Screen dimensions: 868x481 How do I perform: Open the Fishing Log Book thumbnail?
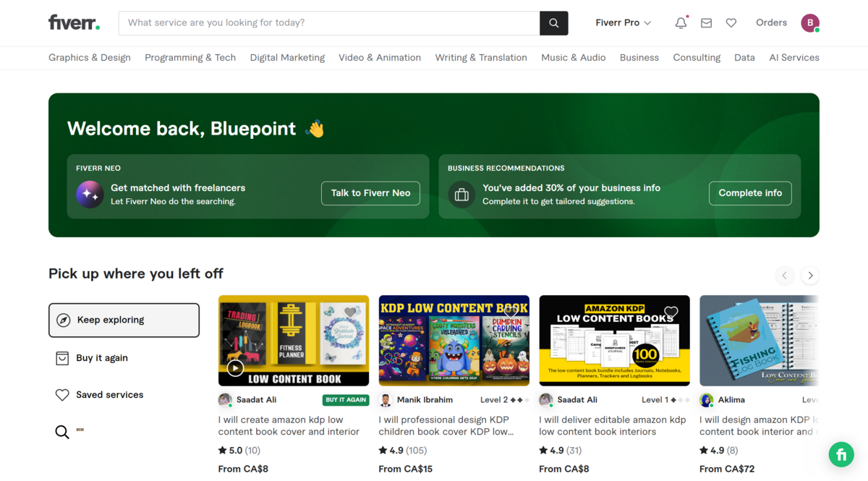pos(759,341)
